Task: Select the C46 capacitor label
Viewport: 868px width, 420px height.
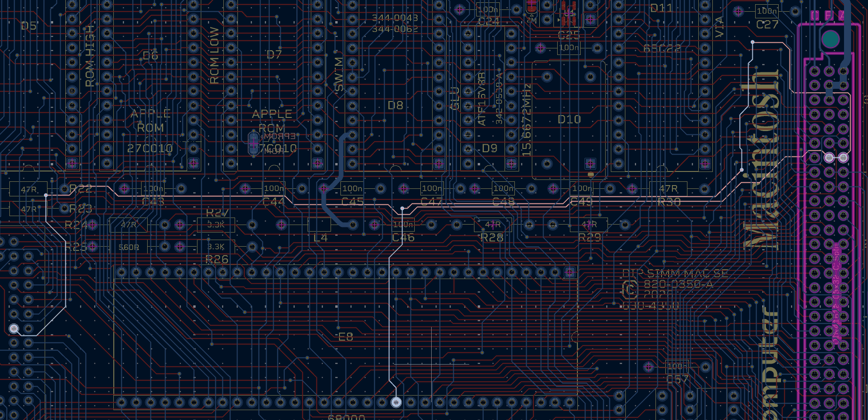Action: coord(403,238)
